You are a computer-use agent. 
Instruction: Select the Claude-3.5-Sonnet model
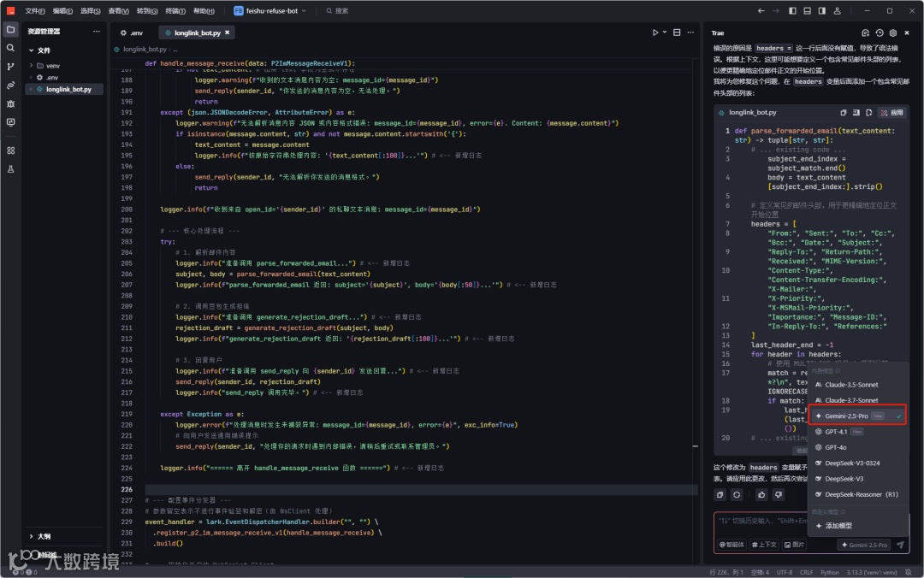856,385
